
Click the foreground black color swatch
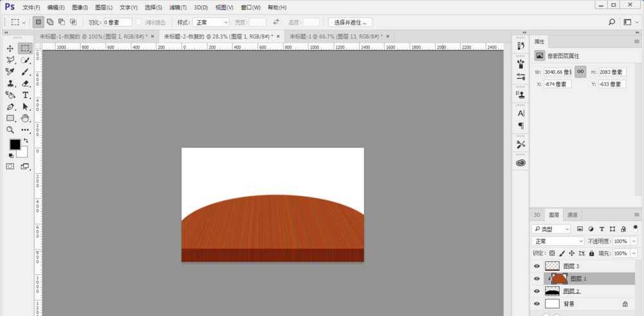point(14,144)
